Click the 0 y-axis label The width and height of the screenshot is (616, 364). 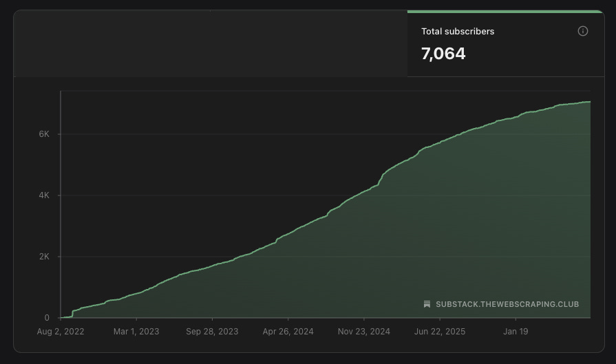click(47, 318)
